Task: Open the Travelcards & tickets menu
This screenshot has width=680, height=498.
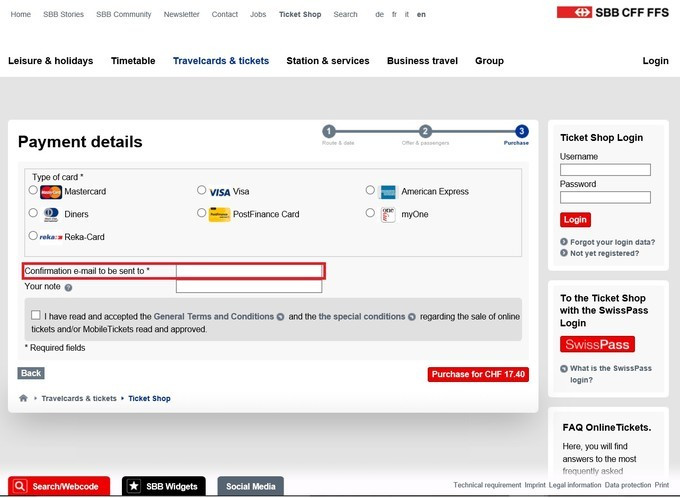Action: [x=221, y=61]
